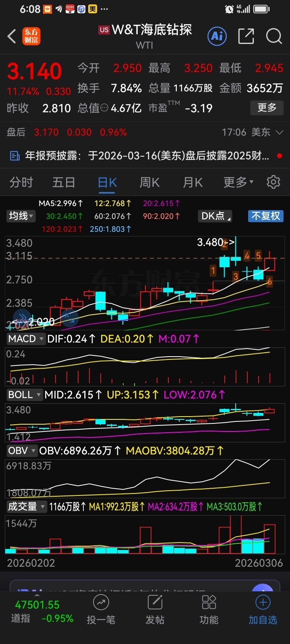The height and width of the screenshot is (644, 290).
Task: Switch to 五日 five-day tab
Action: coord(64,182)
